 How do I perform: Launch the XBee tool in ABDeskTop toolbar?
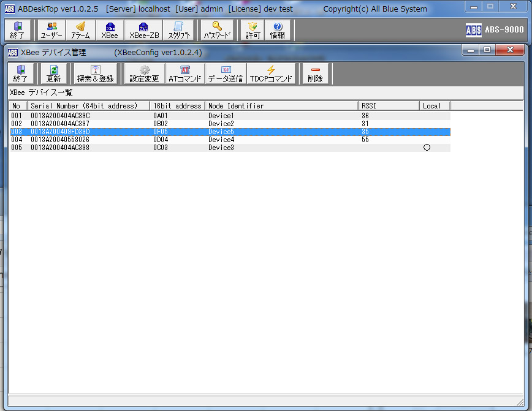point(110,30)
